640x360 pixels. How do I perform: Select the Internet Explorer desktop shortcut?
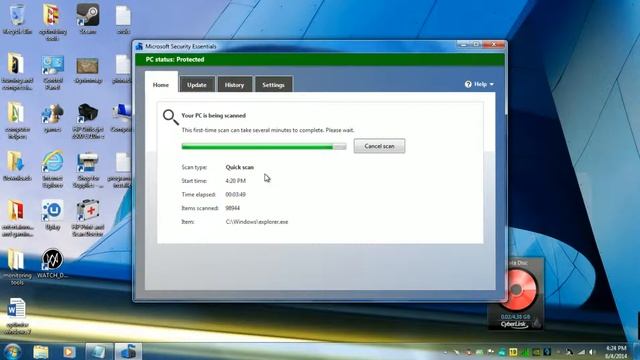pos(53,169)
